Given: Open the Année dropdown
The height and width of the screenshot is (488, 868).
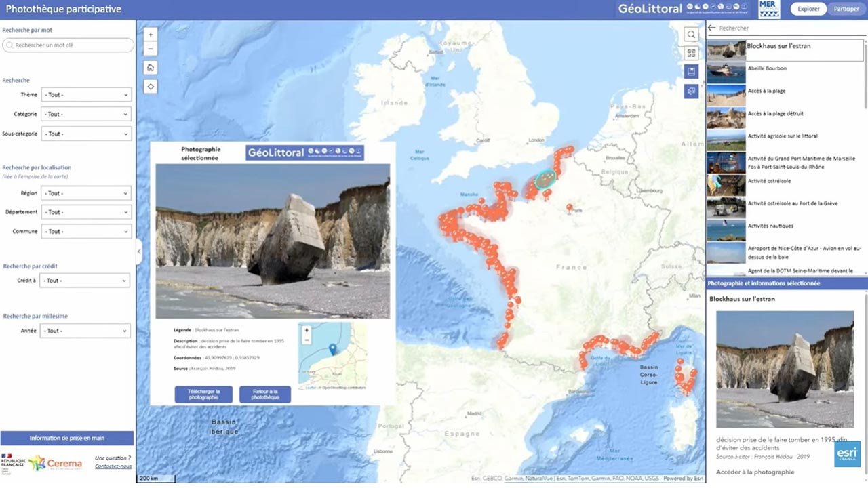Looking at the screenshot, I should (85, 331).
